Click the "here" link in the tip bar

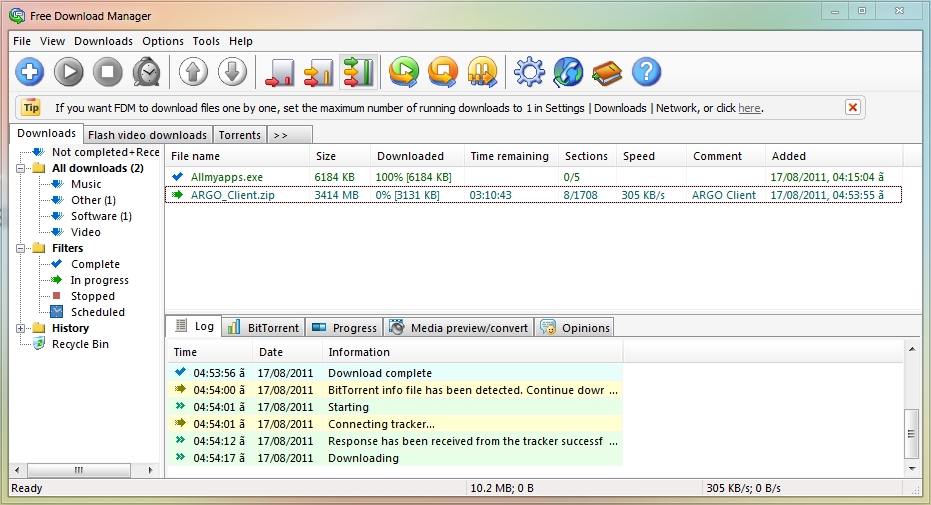[749, 108]
